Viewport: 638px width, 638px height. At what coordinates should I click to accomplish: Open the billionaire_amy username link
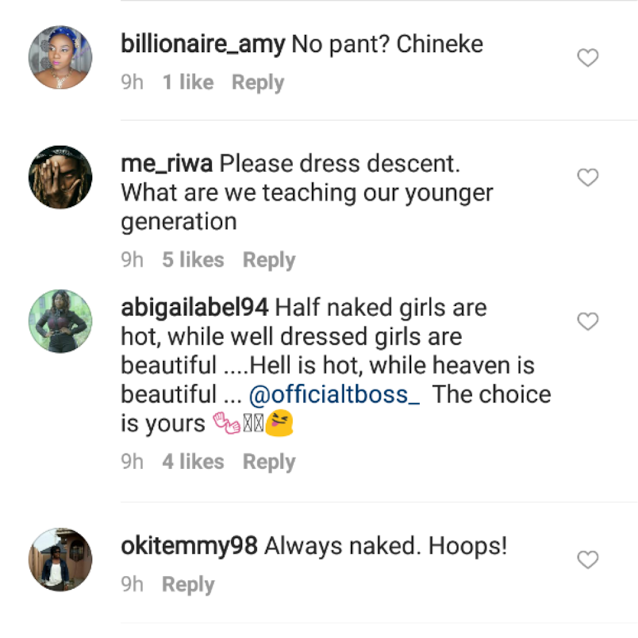coord(204,45)
